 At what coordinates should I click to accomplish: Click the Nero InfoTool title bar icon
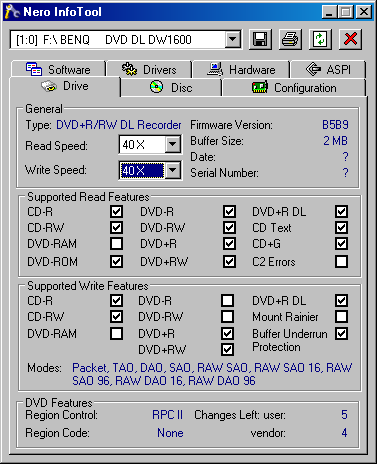12,12
